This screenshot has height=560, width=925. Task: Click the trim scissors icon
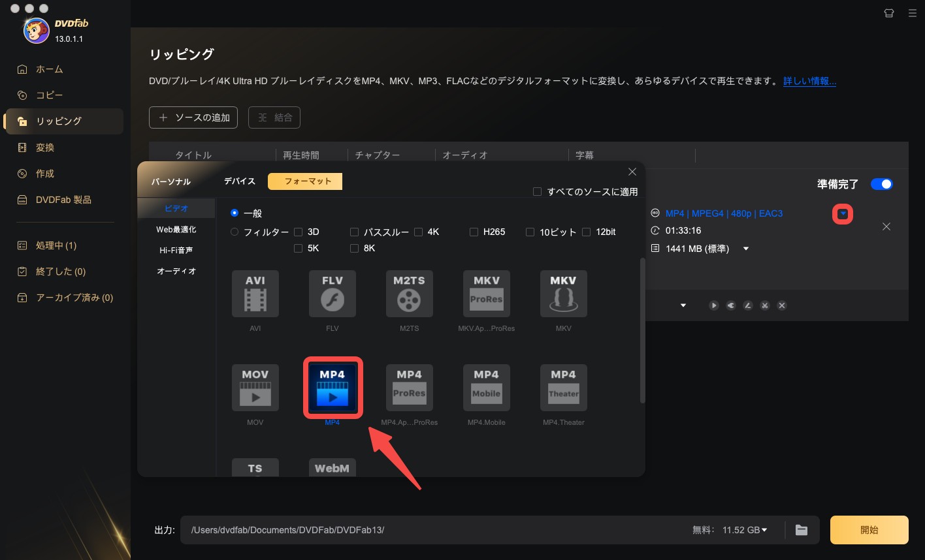click(765, 305)
